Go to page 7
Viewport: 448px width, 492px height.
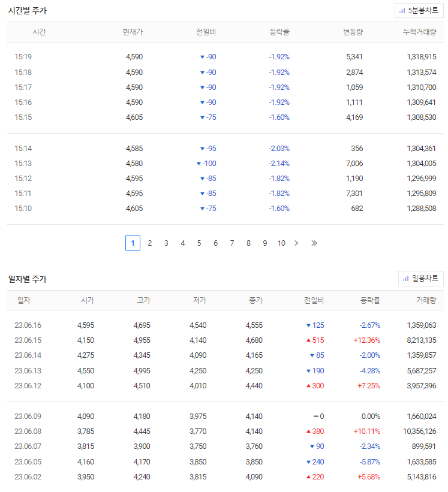232,243
